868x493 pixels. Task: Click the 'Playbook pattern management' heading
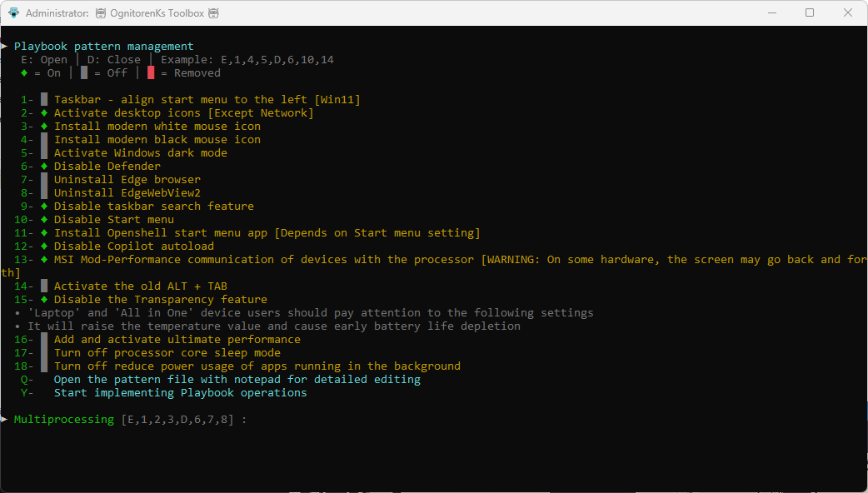(104, 47)
